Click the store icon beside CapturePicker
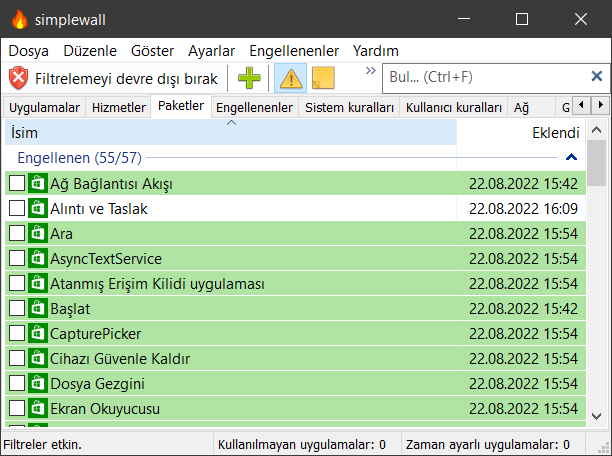 pos(38,333)
